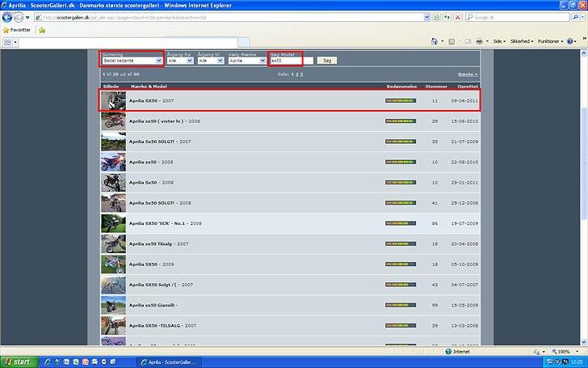Image resolution: width=588 pixels, height=368 pixels.
Task: Click the Start button
Action: pyautogui.click(x=19, y=362)
